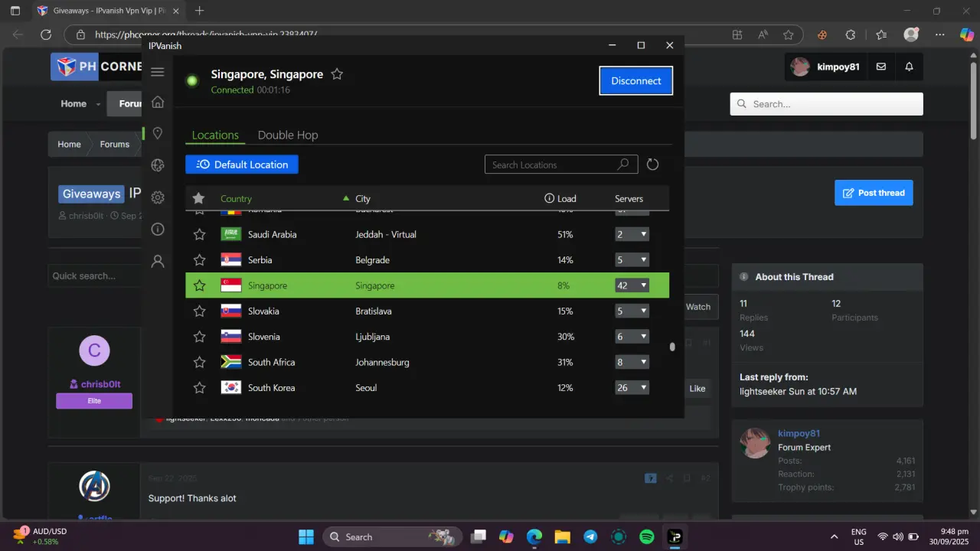The image size is (980, 551).
Task: Click the server list scrollbar thumb
Action: (672, 347)
